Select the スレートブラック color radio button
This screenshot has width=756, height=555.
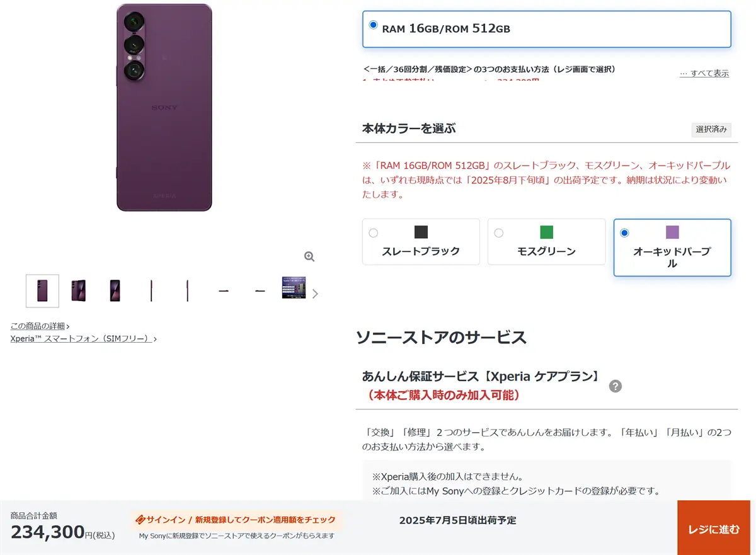(374, 233)
